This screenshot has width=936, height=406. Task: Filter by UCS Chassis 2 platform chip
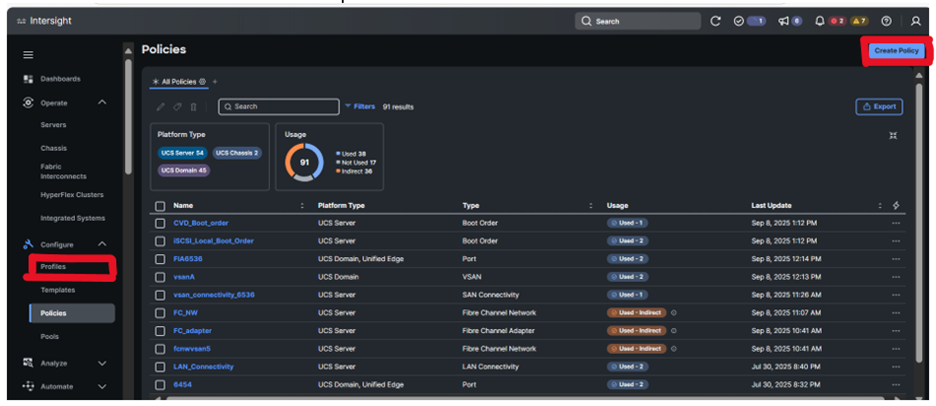tap(237, 153)
